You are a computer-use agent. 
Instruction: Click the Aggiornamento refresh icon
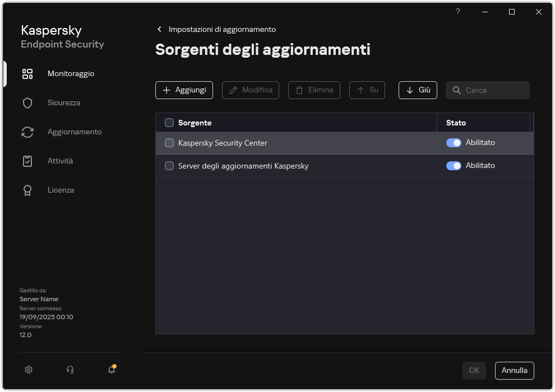click(27, 132)
